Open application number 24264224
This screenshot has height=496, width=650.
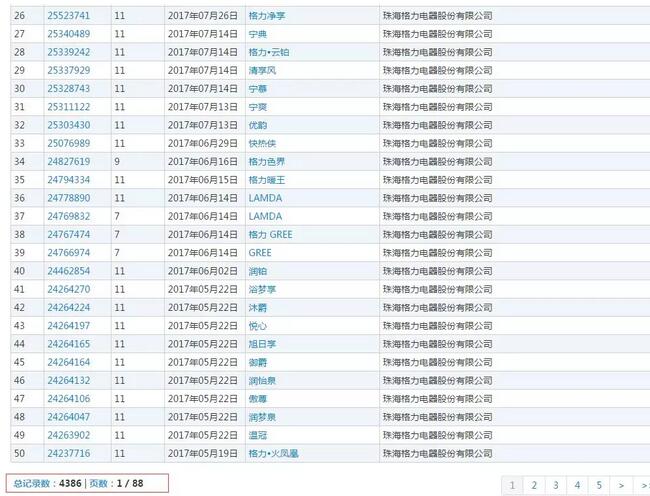tap(68, 307)
